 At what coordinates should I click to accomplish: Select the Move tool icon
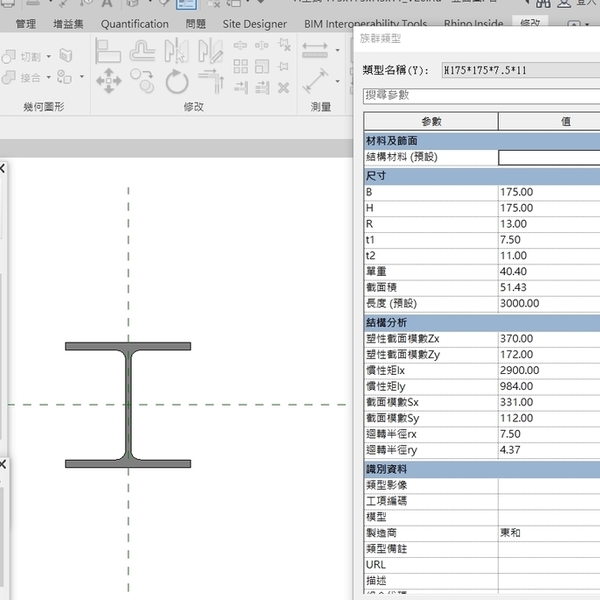click(x=108, y=80)
